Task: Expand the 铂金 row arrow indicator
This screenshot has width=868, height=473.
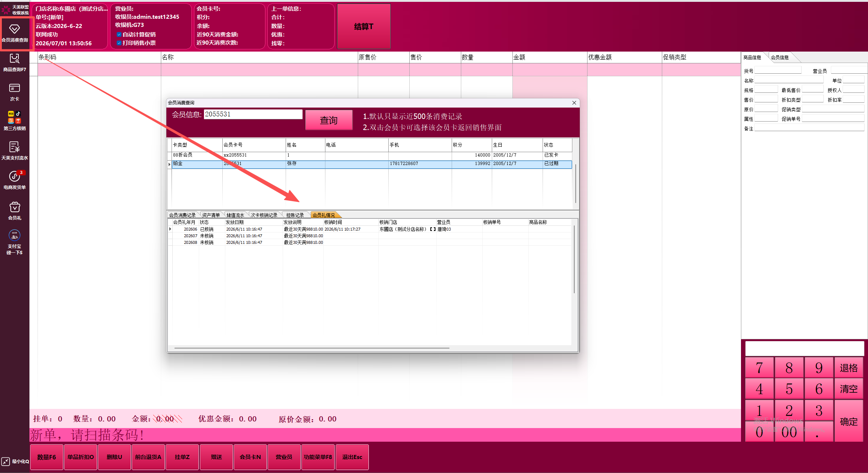Action: 169,164
